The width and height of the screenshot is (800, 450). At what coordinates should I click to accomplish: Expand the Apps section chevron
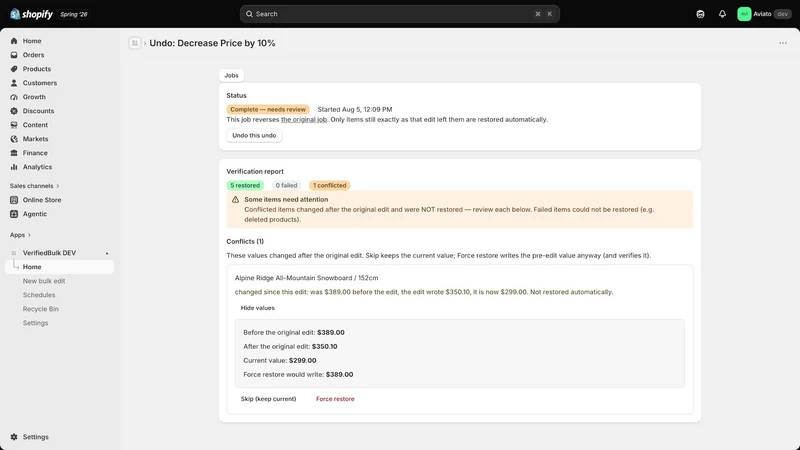(x=29, y=235)
